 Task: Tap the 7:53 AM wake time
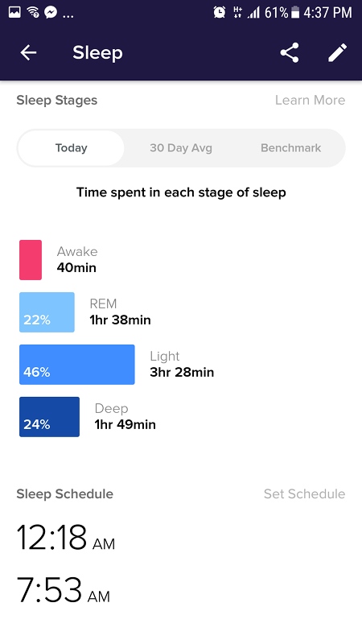pyautogui.click(x=64, y=590)
